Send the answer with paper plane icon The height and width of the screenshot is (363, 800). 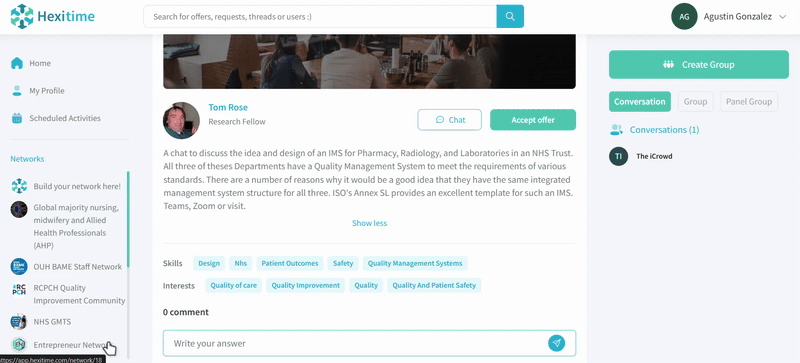click(557, 343)
